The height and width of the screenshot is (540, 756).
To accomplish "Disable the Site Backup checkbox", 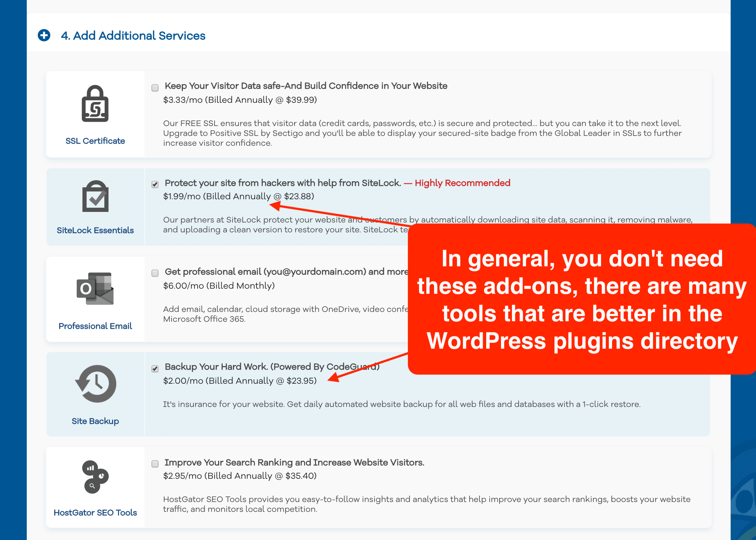I will coord(155,369).
